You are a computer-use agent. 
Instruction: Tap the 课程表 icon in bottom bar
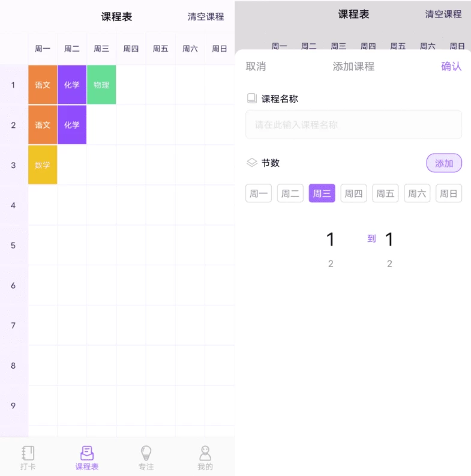(x=87, y=457)
